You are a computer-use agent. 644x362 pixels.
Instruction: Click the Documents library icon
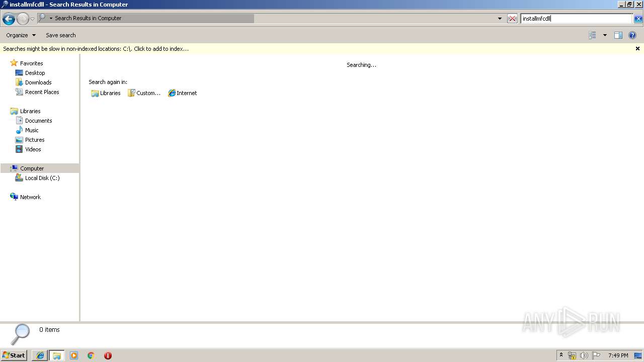pyautogui.click(x=19, y=121)
